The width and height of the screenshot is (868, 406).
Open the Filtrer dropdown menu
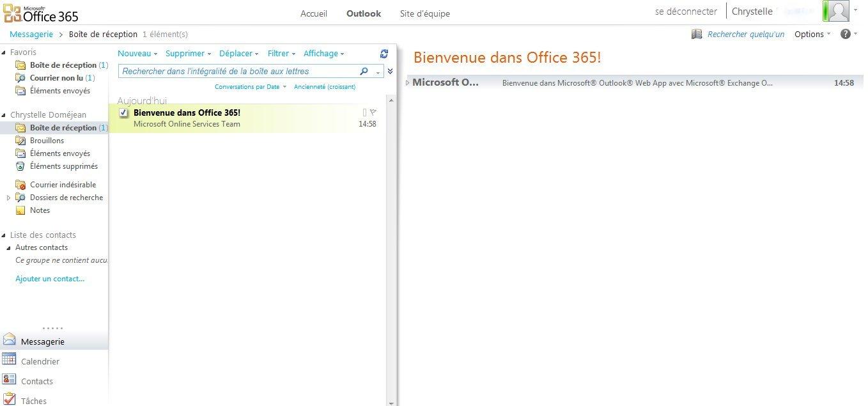pyautogui.click(x=282, y=54)
